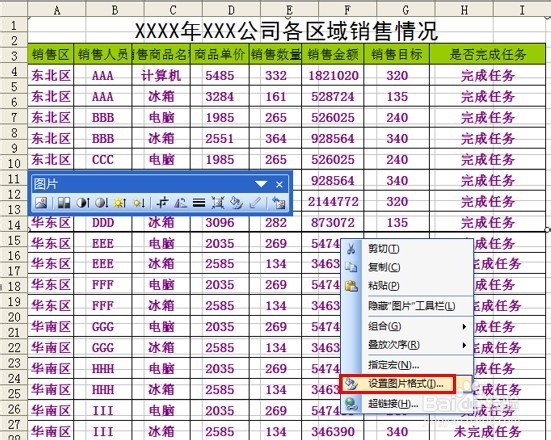
Task: Click the title XXXX年XXX公司各区域销售情况
Action: (286, 31)
